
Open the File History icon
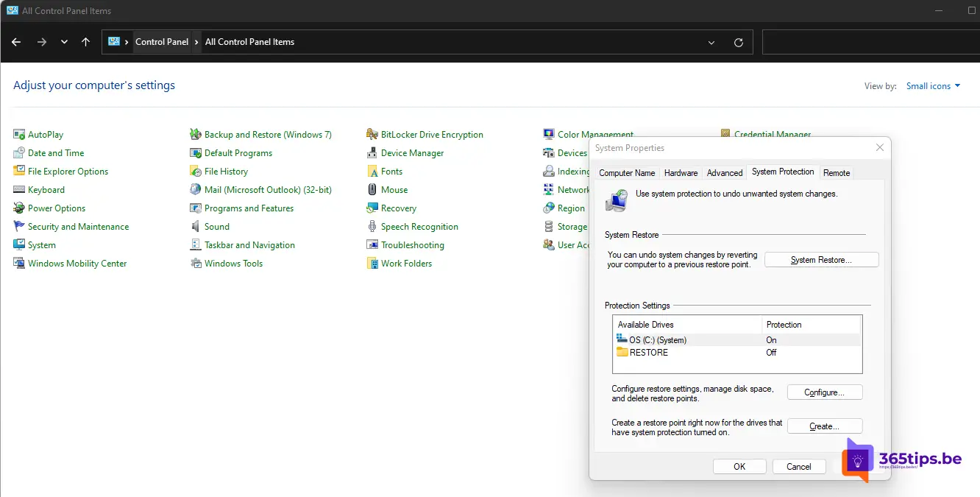(x=196, y=172)
